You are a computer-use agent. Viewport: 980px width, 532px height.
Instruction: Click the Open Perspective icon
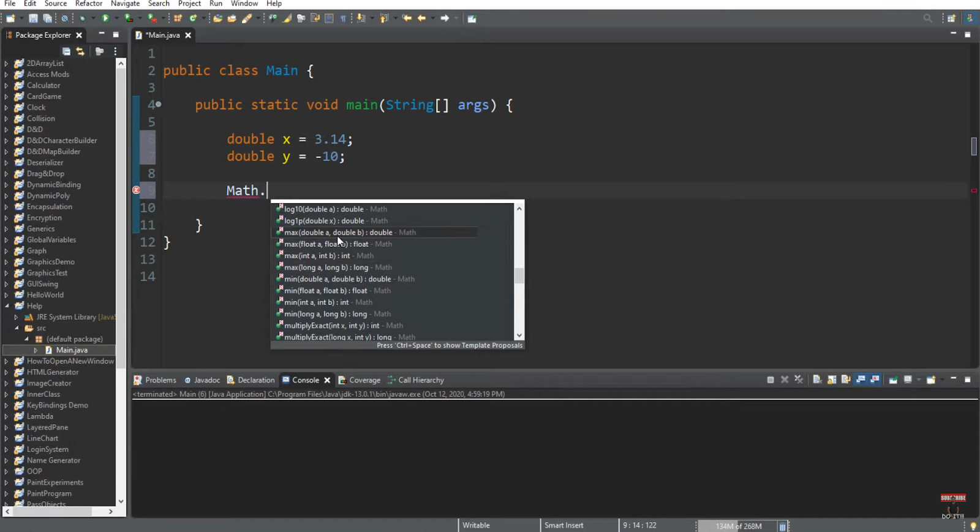(951, 18)
